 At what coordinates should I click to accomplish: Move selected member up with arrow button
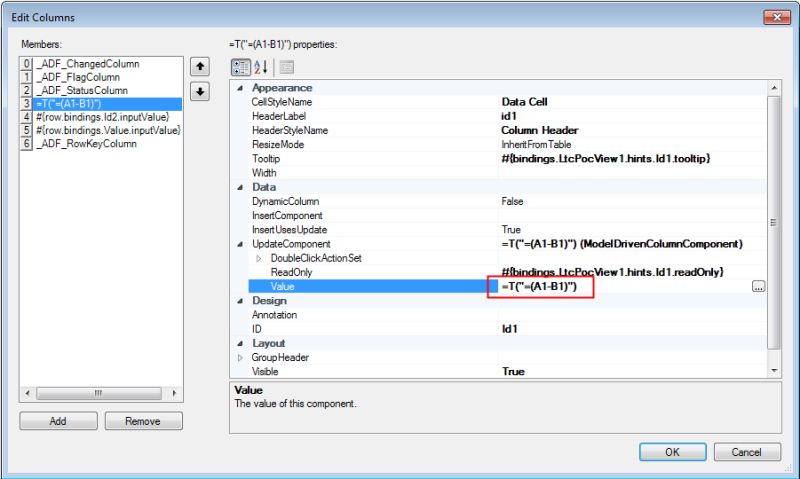(199, 67)
